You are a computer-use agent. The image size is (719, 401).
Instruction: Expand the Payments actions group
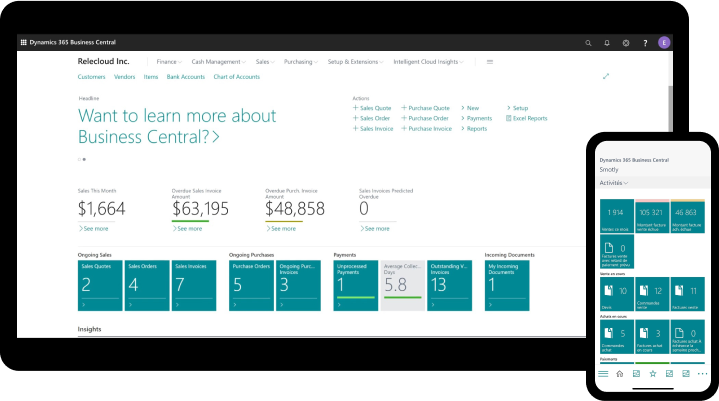476,118
